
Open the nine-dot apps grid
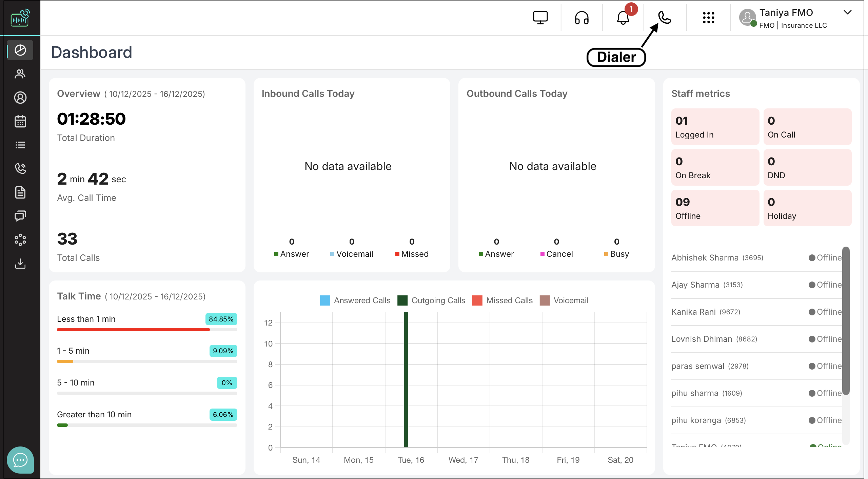(708, 18)
